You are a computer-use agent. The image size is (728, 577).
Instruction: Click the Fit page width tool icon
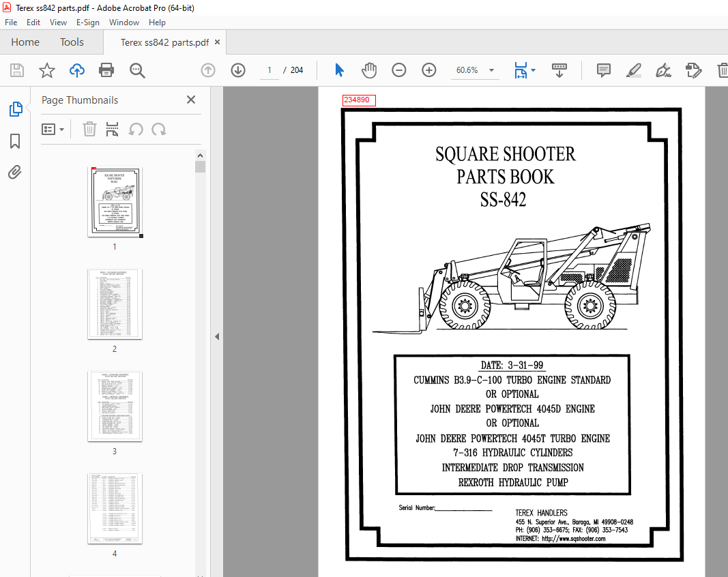coord(521,70)
